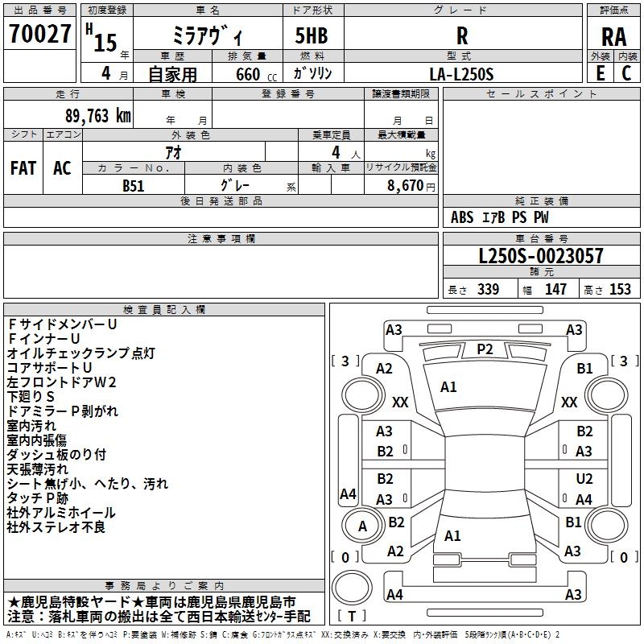The height and width of the screenshot is (644, 644).
Task: Select the bracketed T under the spare tire
Action: coord(352,616)
